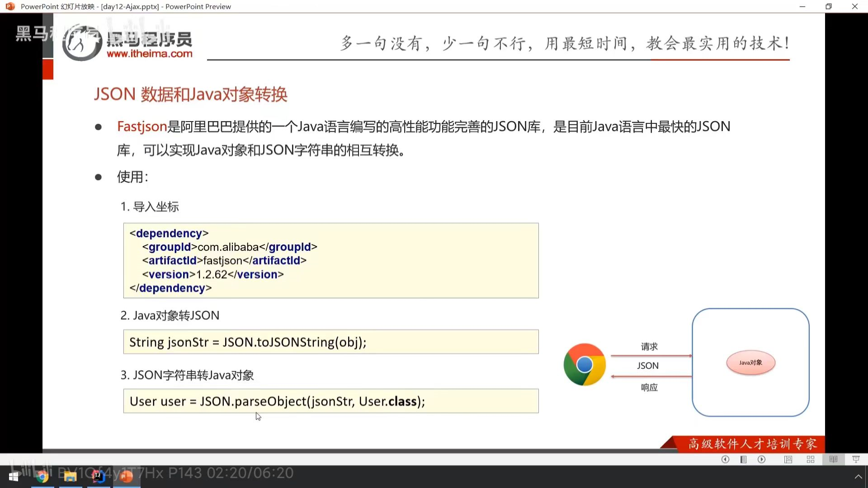Toggle the highlighted Reading View button
This screenshot has width=868, height=488.
click(x=833, y=460)
